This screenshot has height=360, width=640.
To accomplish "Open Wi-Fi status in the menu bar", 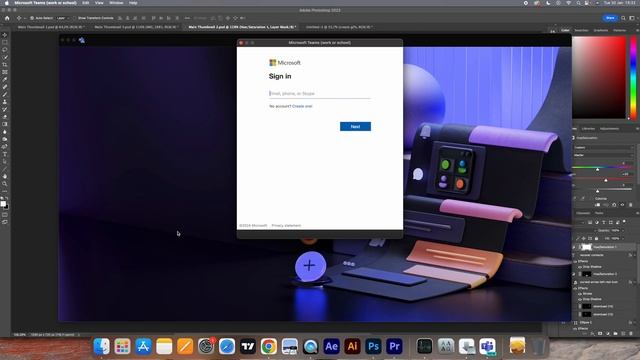I will click(569, 3).
